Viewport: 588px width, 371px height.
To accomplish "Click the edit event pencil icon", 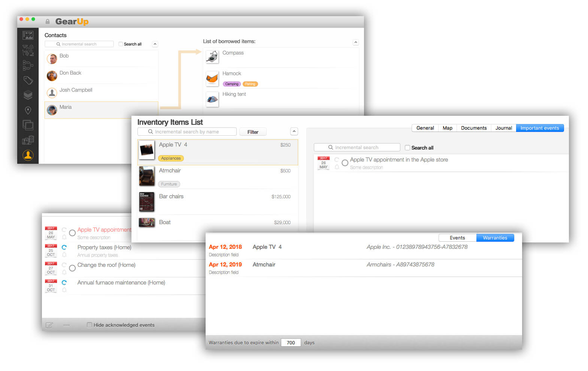I will click(49, 325).
